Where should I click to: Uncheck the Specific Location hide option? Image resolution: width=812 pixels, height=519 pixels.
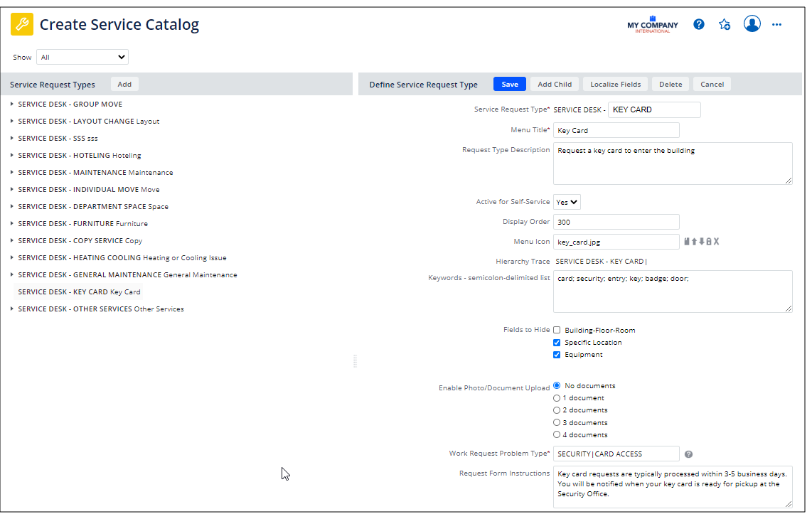pos(556,342)
